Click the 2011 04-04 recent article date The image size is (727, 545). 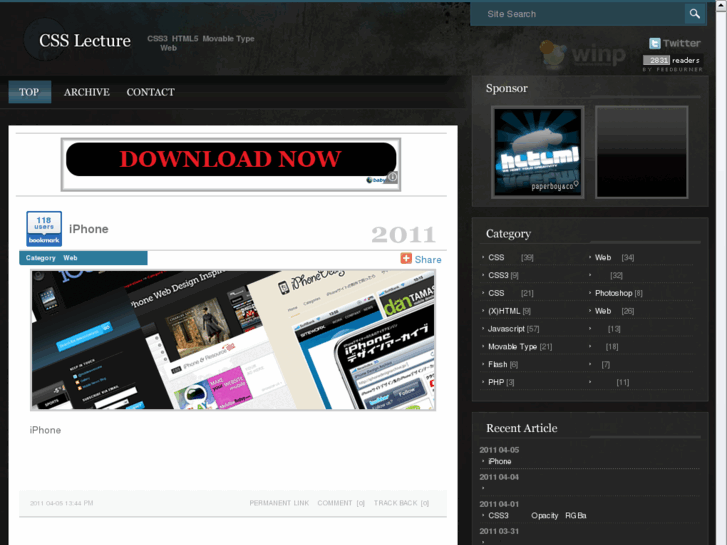click(499, 477)
